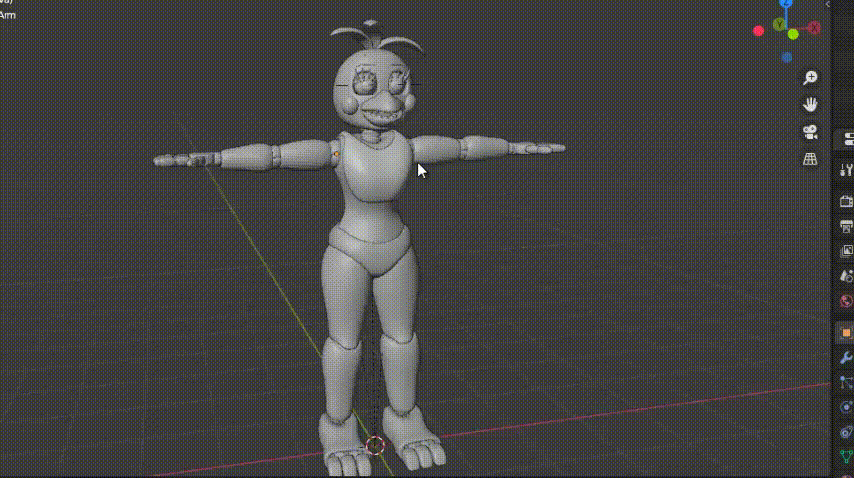Open the Render properties tab
Screen dimensions: 854x478
846,201
